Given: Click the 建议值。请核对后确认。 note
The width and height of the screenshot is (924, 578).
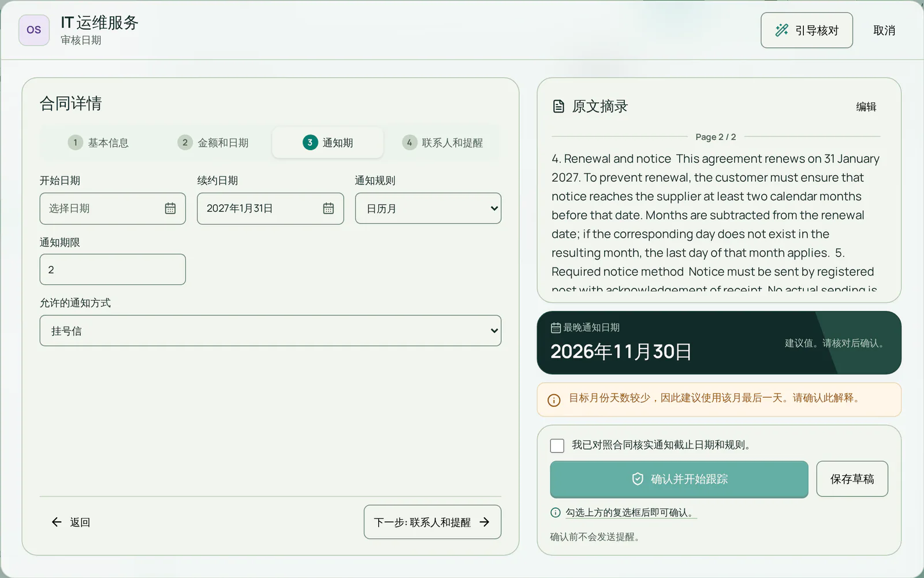Looking at the screenshot, I should coord(834,343).
